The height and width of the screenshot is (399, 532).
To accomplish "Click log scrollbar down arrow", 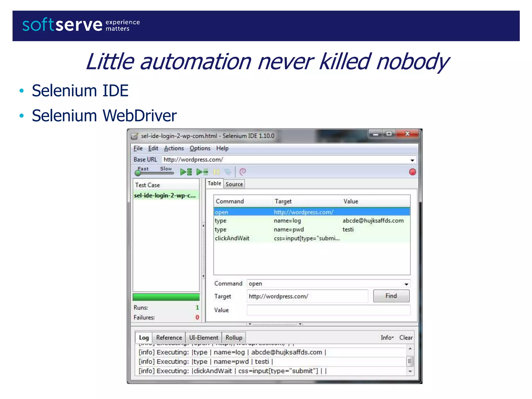I will 410,371.
